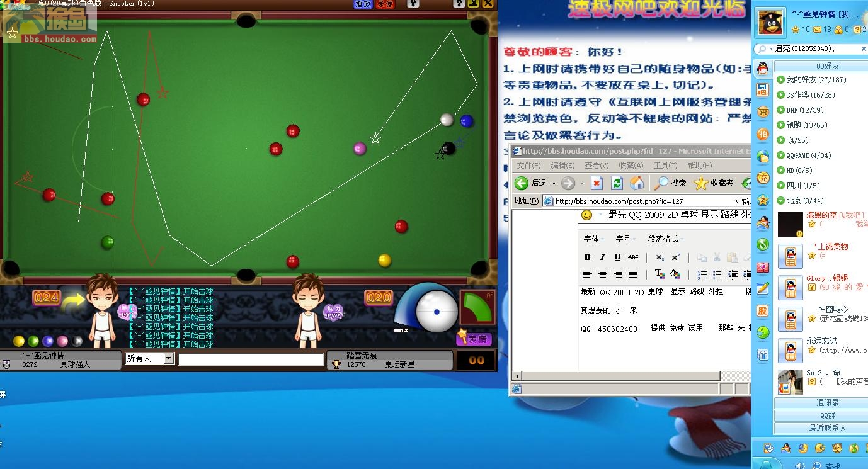Open IE Favorites (收藏夹) star

[714, 183]
